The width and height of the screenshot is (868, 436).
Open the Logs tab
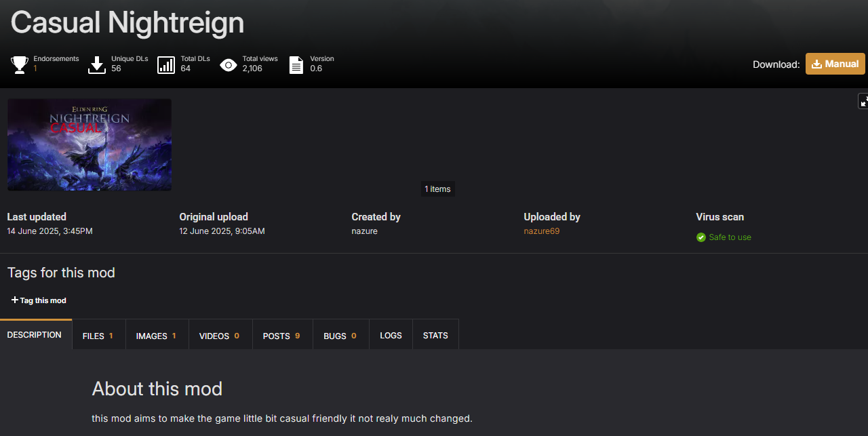click(x=391, y=336)
